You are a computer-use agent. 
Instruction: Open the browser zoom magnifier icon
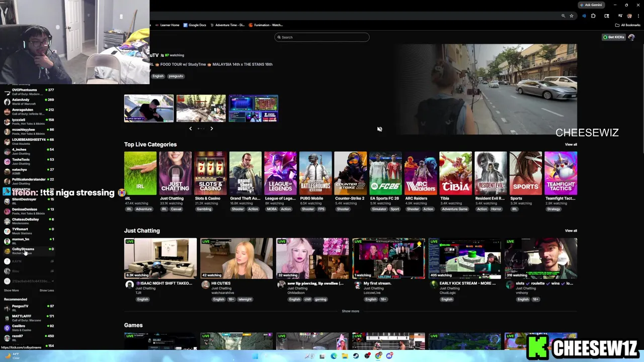[563, 16]
